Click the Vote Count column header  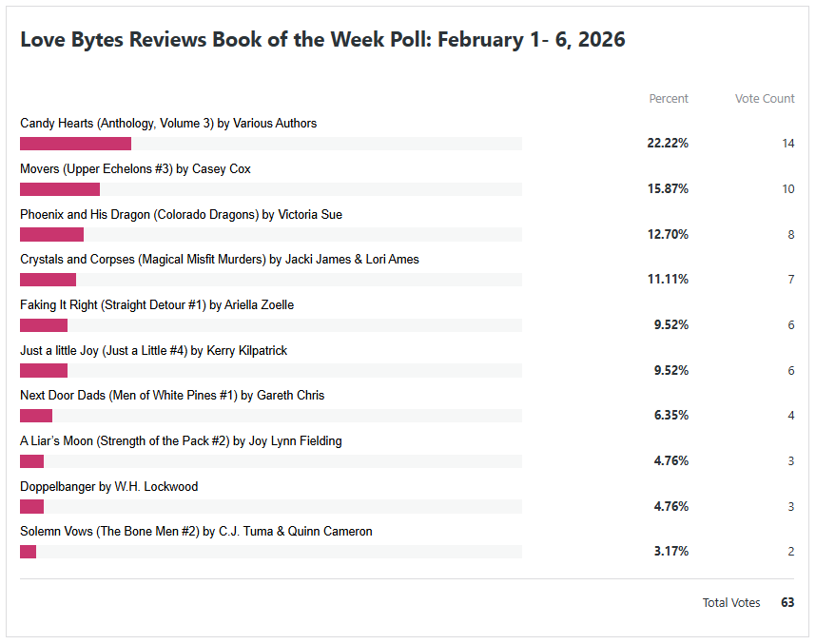(x=765, y=99)
